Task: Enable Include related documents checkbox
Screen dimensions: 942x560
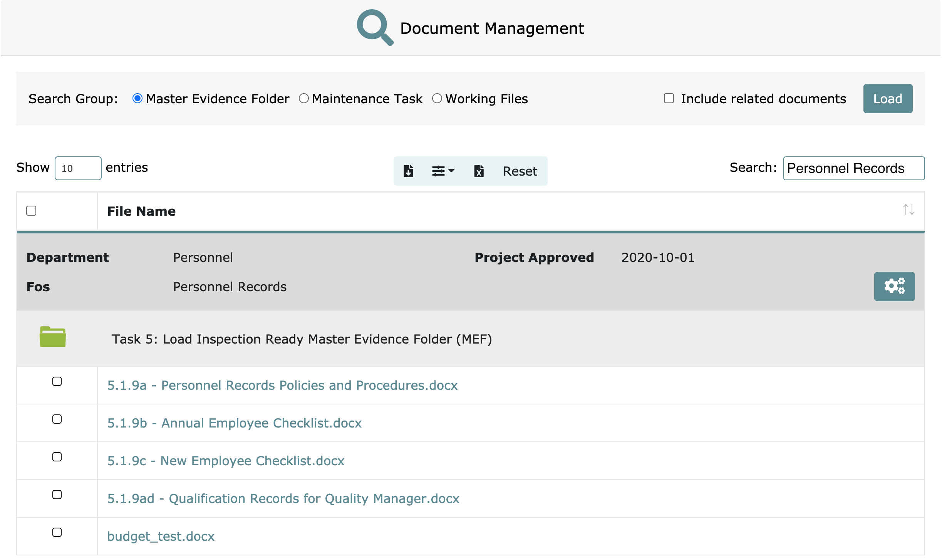Action: coord(669,99)
